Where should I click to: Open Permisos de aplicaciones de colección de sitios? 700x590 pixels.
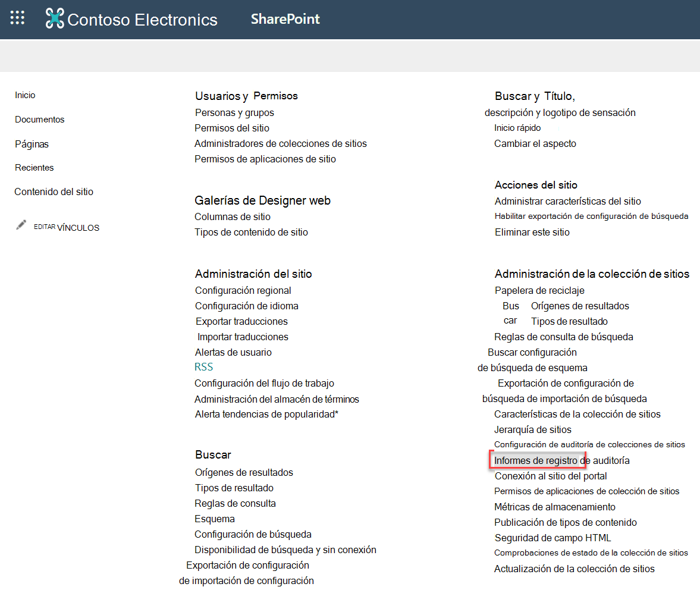click(587, 491)
